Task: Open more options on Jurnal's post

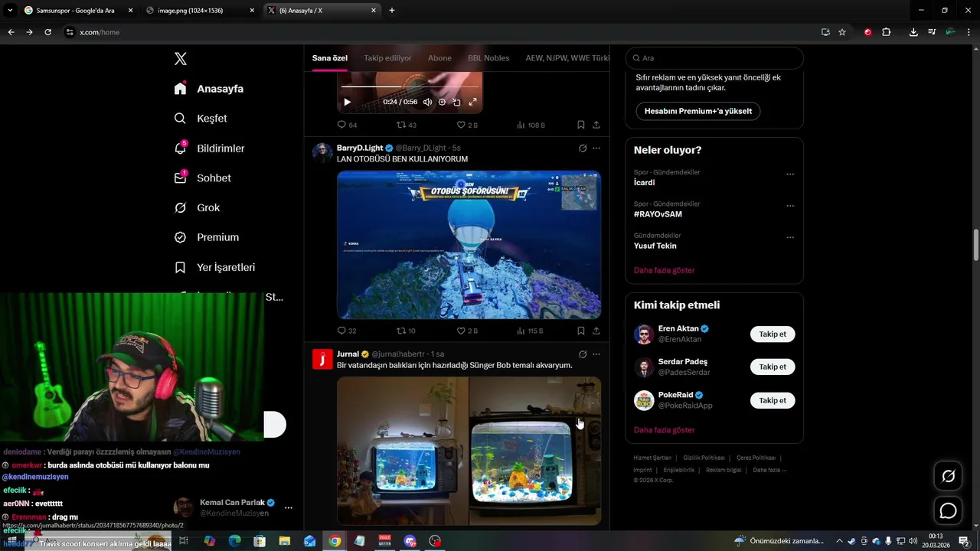Action: point(596,354)
